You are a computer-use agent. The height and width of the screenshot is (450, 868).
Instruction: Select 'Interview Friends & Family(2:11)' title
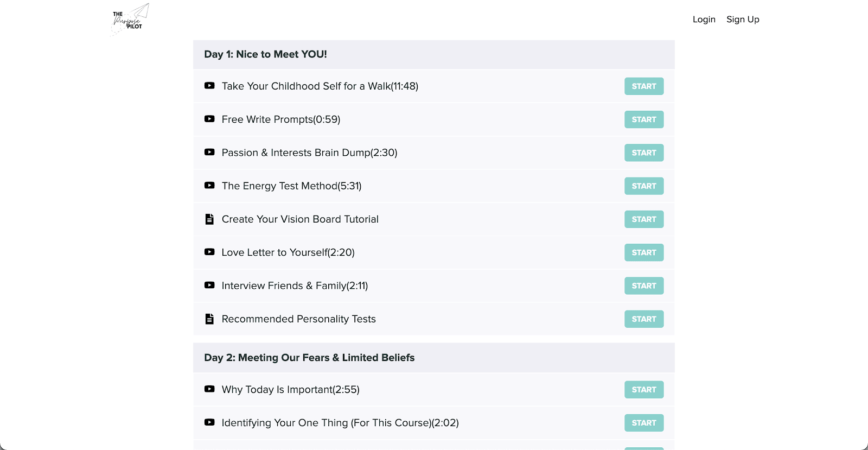click(295, 286)
